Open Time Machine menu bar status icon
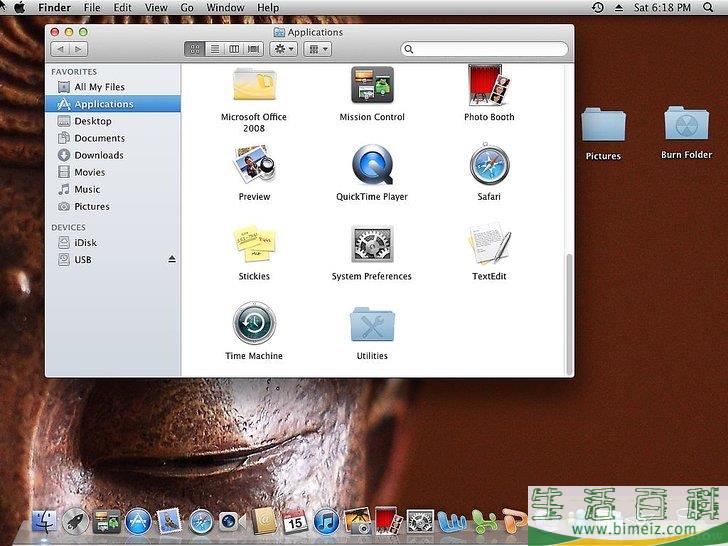This screenshot has height=546, width=728. [598, 7]
